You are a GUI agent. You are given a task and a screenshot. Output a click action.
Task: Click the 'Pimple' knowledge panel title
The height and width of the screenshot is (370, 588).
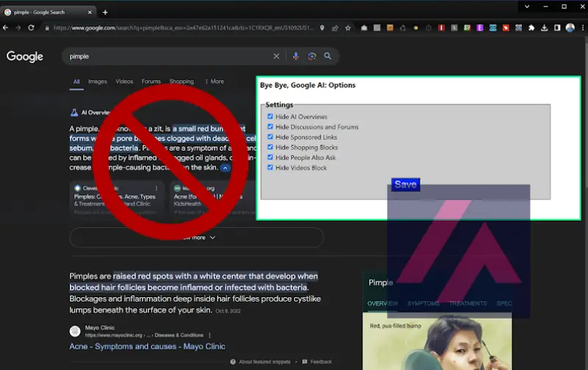pyautogui.click(x=381, y=282)
